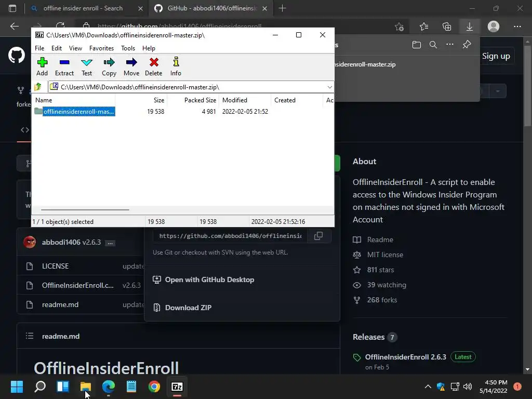Open the Windows Start menu
This screenshot has width=532, height=399.
pyautogui.click(x=17, y=387)
